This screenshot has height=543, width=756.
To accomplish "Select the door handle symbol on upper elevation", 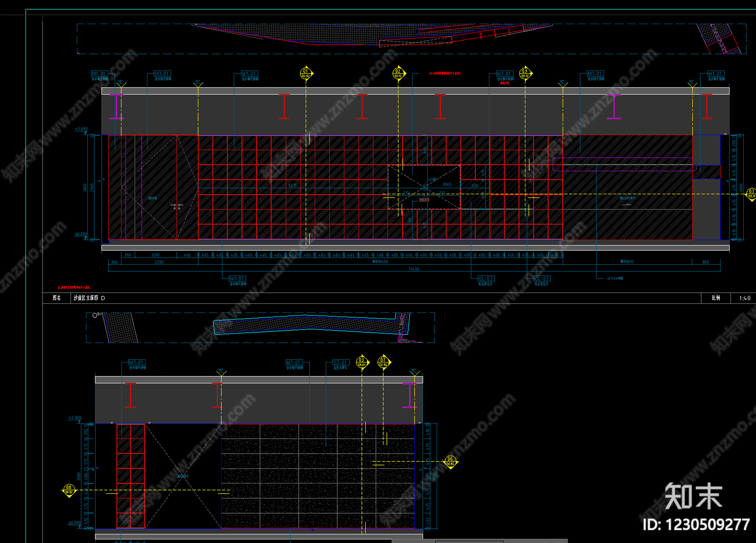I will [x=177, y=206].
